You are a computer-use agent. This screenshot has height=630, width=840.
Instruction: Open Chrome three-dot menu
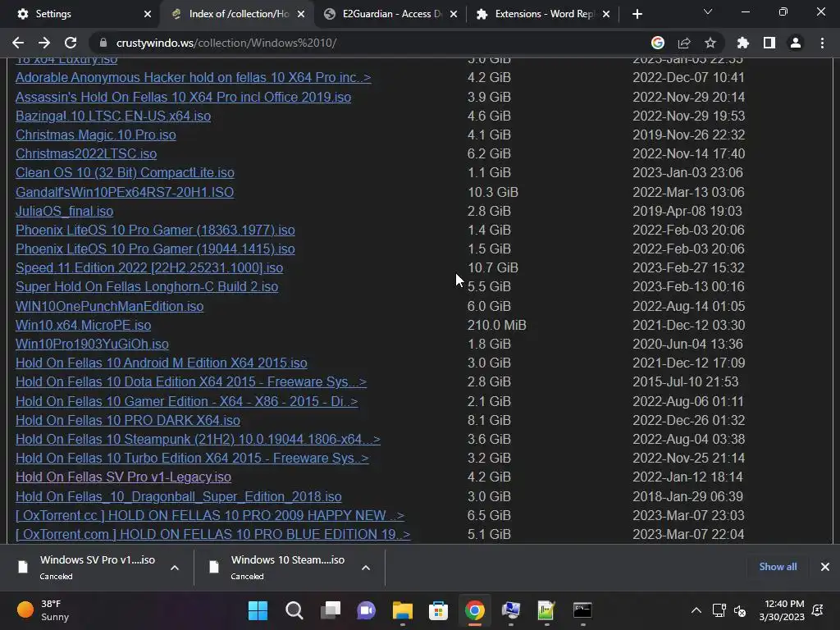tap(822, 43)
